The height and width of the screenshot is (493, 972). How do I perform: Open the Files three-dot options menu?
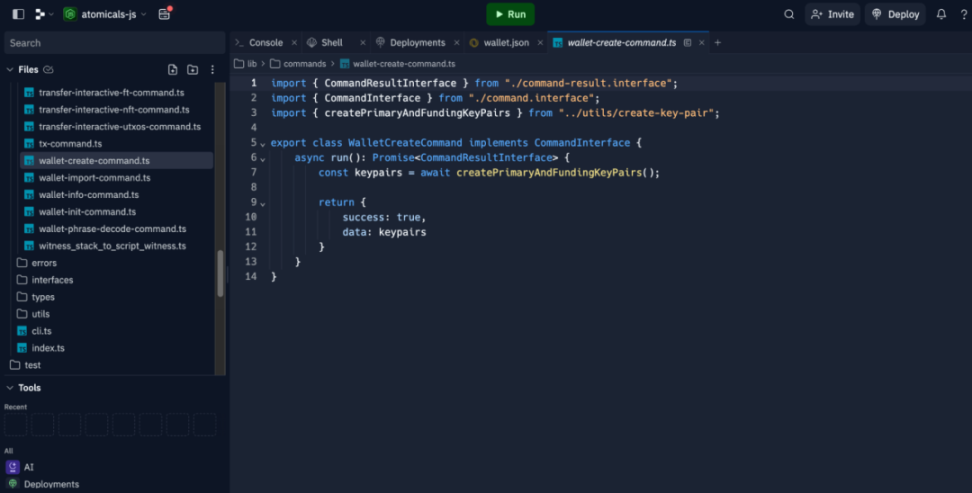coord(212,69)
